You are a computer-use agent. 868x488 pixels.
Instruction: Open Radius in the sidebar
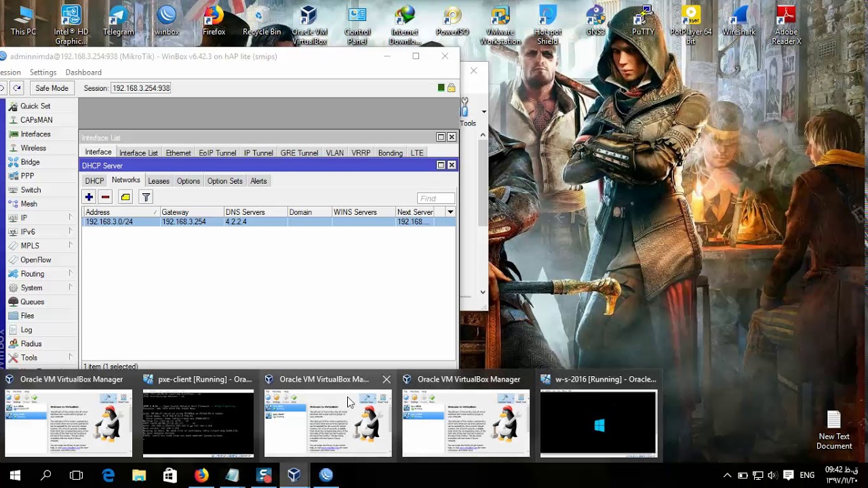(x=31, y=344)
